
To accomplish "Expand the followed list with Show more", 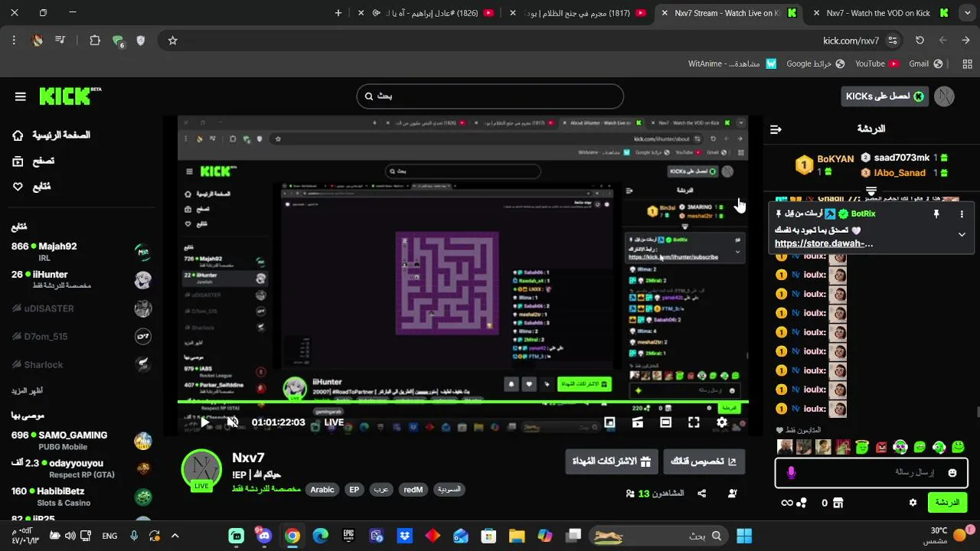I will click(27, 390).
